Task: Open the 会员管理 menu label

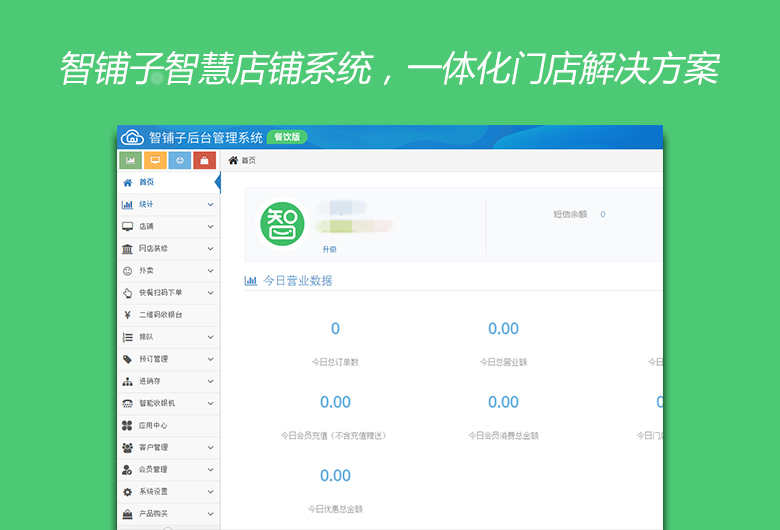Action: point(153,470)
